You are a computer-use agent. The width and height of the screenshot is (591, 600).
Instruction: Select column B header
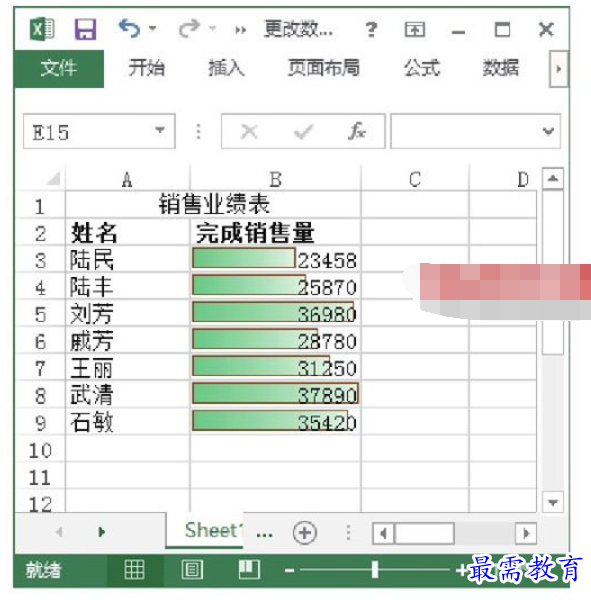[x=275, y=179]
